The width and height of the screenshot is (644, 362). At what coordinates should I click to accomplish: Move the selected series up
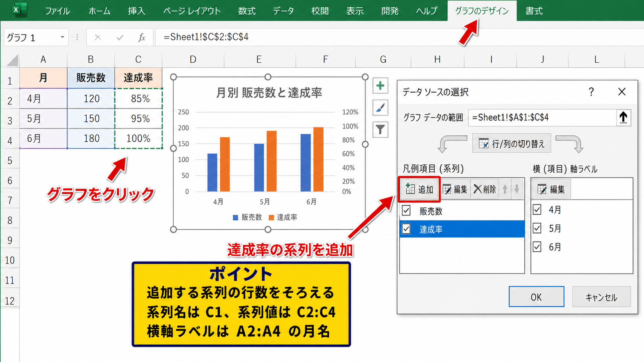tap(505, 189)
